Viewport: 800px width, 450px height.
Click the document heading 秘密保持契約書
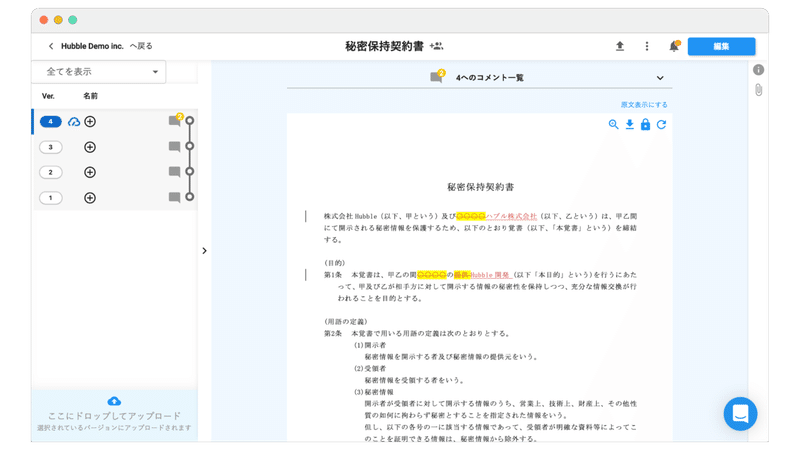coord(481,187)
